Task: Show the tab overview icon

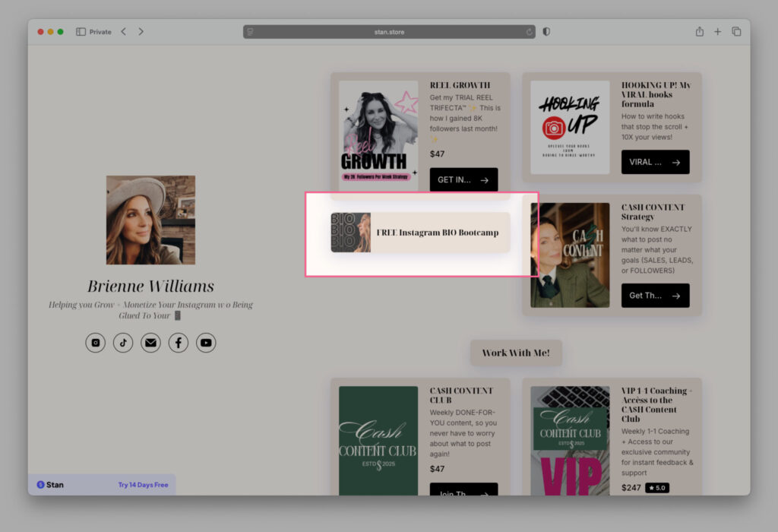Action: click(736, 32)
